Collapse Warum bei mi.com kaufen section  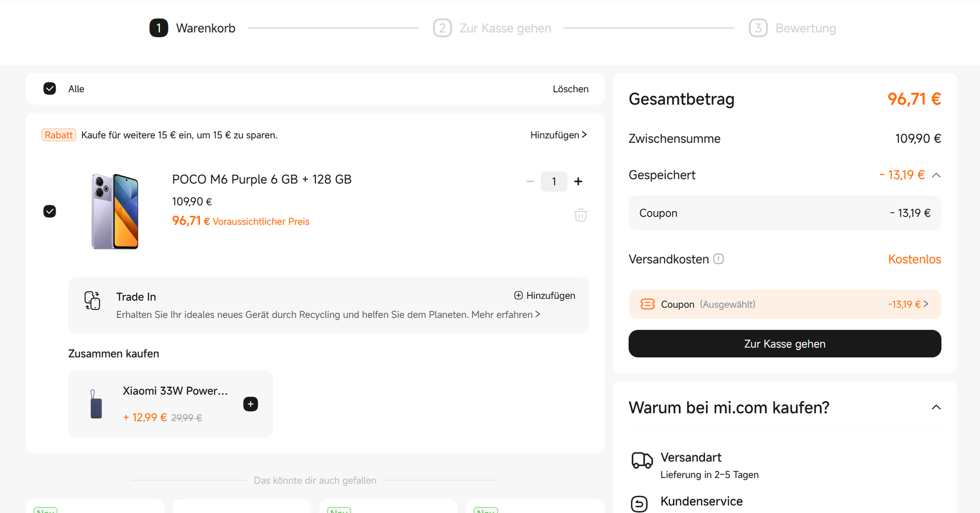coord(936,407)
